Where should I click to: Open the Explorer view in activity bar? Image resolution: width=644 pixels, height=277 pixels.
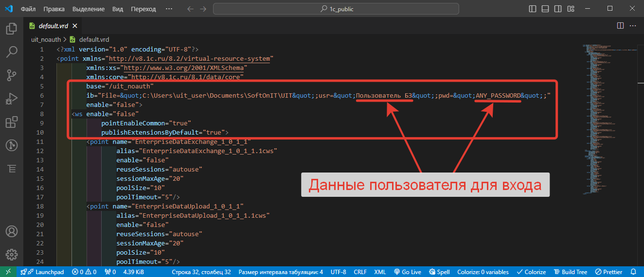pos(12,29)
